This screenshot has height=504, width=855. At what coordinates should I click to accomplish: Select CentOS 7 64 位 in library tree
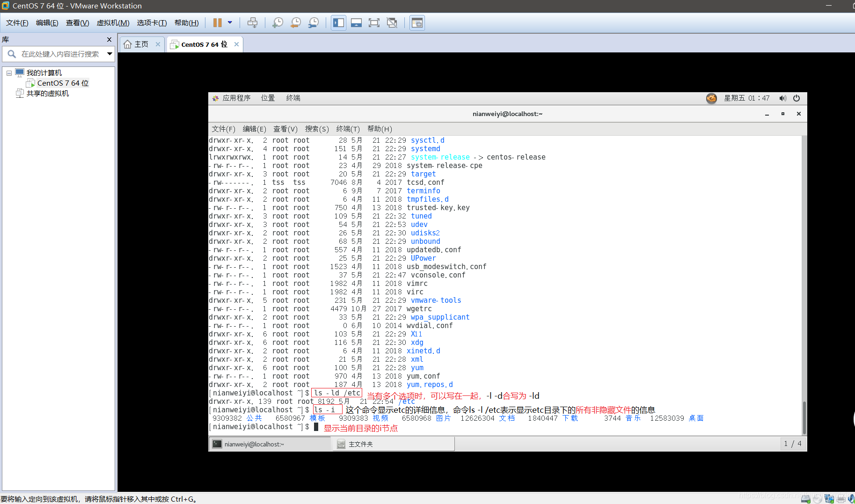click(63, 83)
